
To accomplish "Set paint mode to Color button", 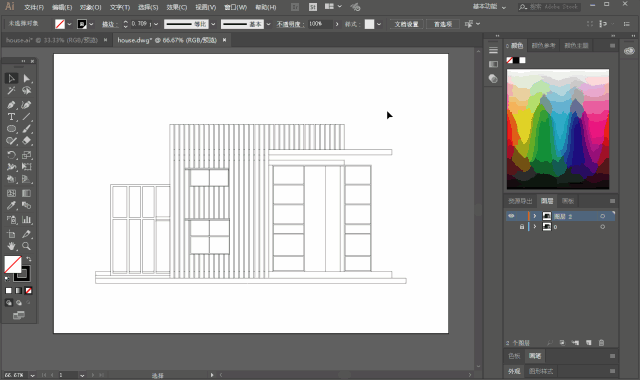I will pos(9,291).
